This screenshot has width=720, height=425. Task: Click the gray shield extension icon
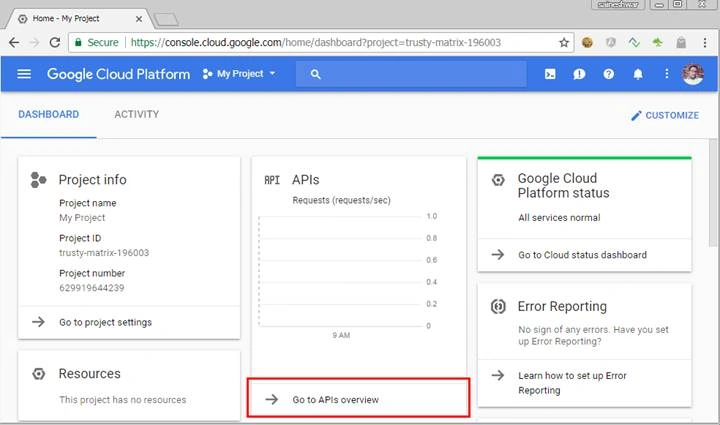click(611, 43)
